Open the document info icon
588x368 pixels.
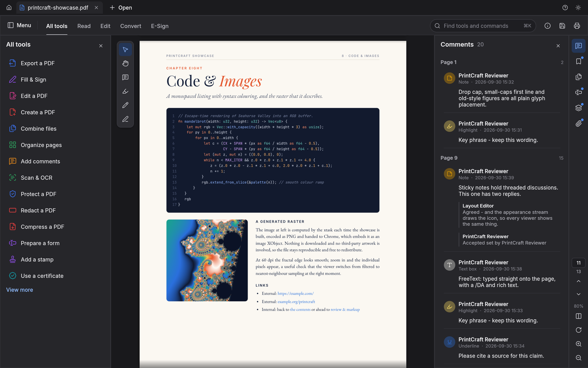pos(548,26)
